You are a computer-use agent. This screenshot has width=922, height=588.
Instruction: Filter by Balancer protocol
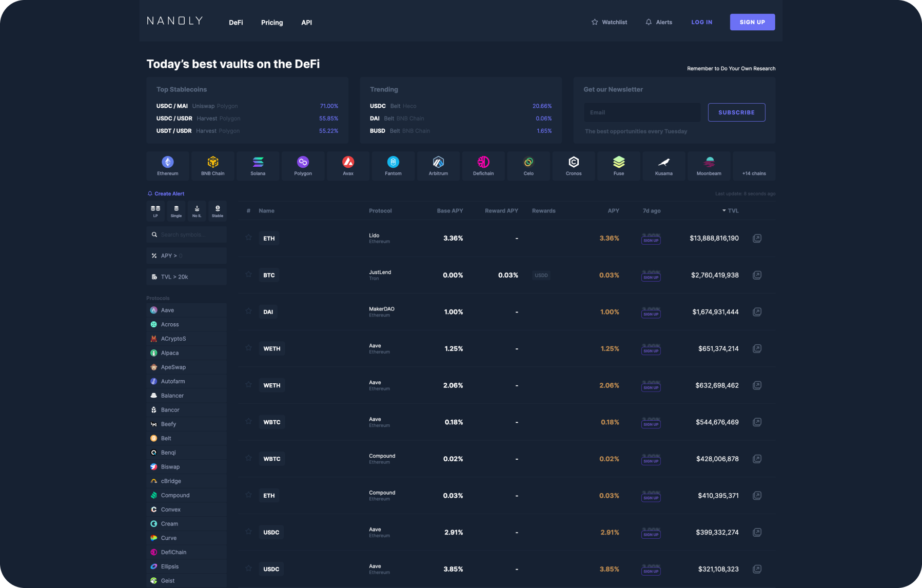coord(186,396)
